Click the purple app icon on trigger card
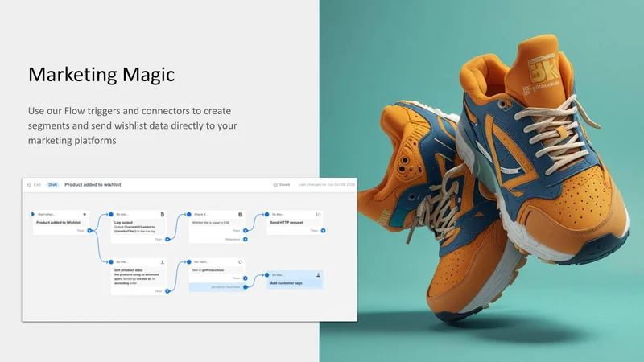The height and width of the screenshot is (362, 644). pos(85,214)
